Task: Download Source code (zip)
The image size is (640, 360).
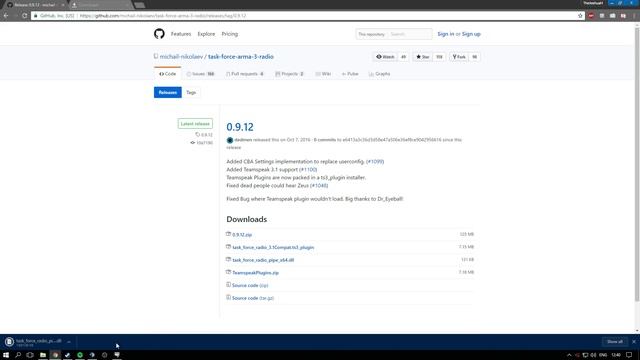Action: 250,285
